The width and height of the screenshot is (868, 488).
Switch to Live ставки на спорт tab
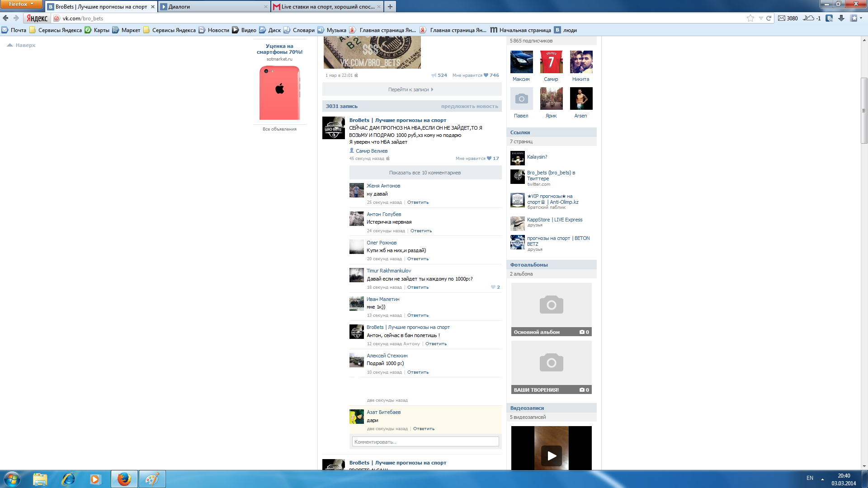pos(327,7)
